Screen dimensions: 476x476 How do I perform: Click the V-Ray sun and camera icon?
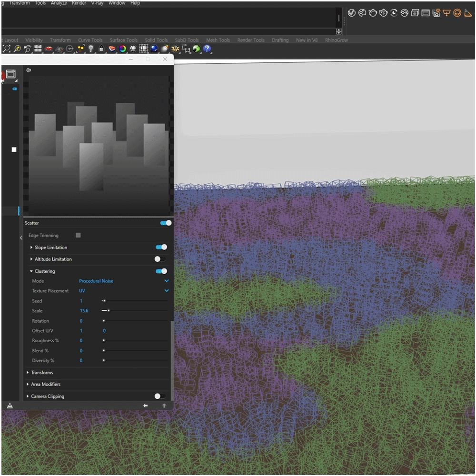[x=436, y=13]
